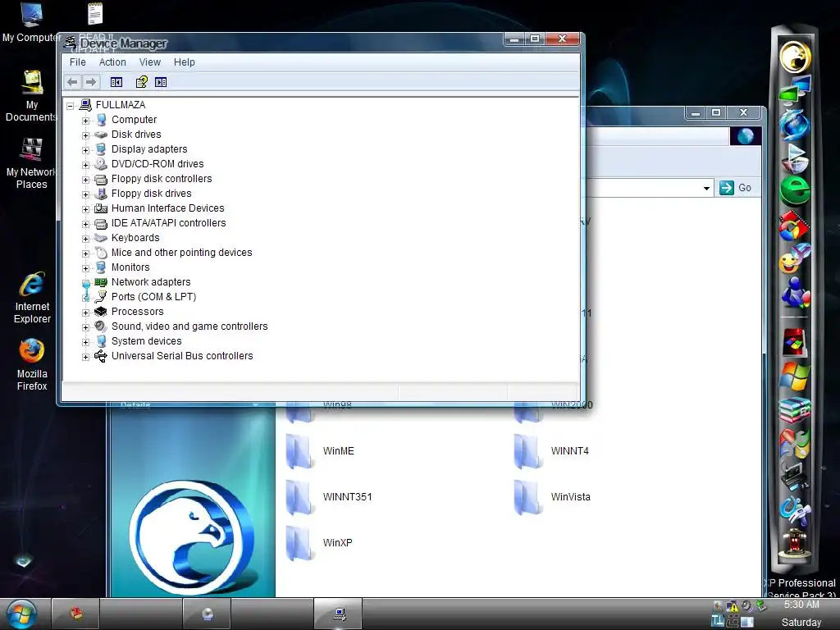Click the twin monitors icon in the dock

click(x=795, y=89)
